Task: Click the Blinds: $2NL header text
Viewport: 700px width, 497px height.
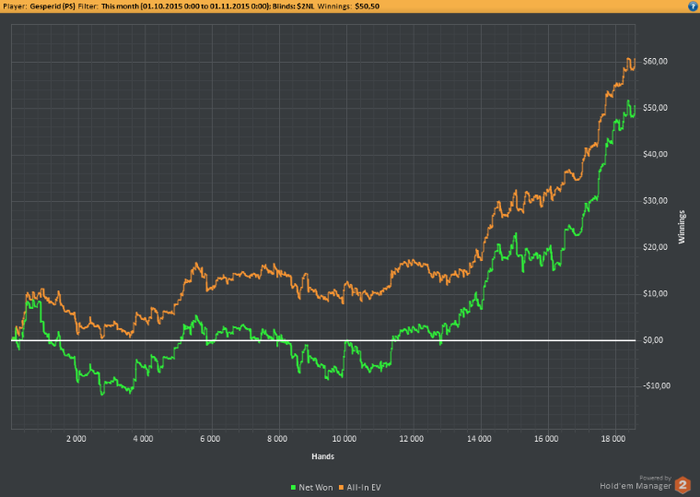Action: [x=293, y=6]
